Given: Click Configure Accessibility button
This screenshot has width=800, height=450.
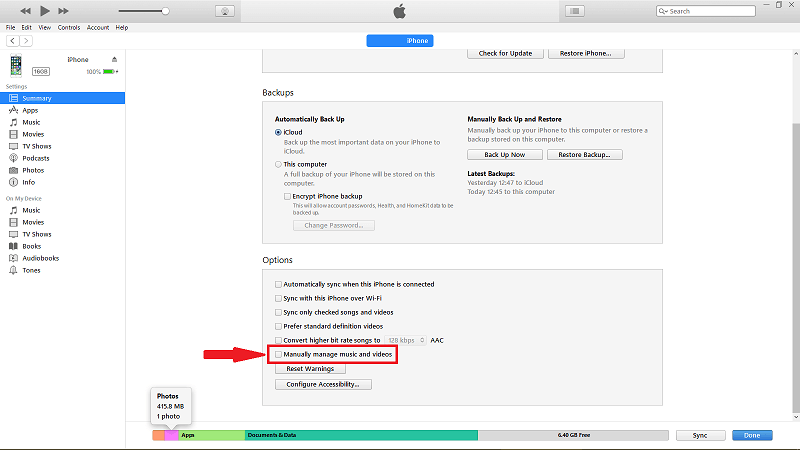Looking at the screenshot, I should 323,384.
